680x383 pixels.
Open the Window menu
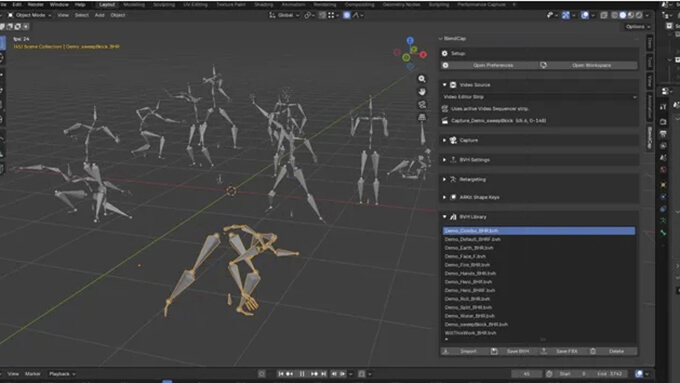pos(59,4)
